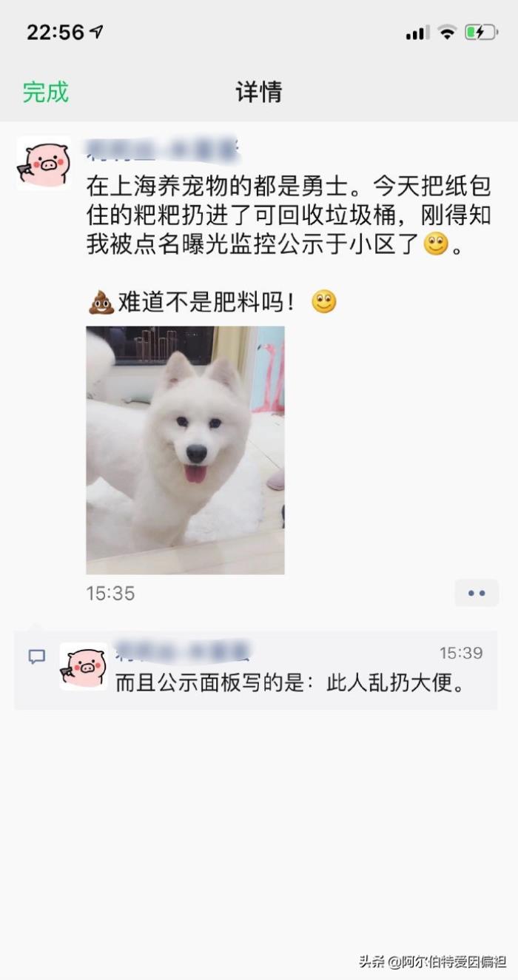
Task: Click the speech-bubble comment icon
Action: 37,657
